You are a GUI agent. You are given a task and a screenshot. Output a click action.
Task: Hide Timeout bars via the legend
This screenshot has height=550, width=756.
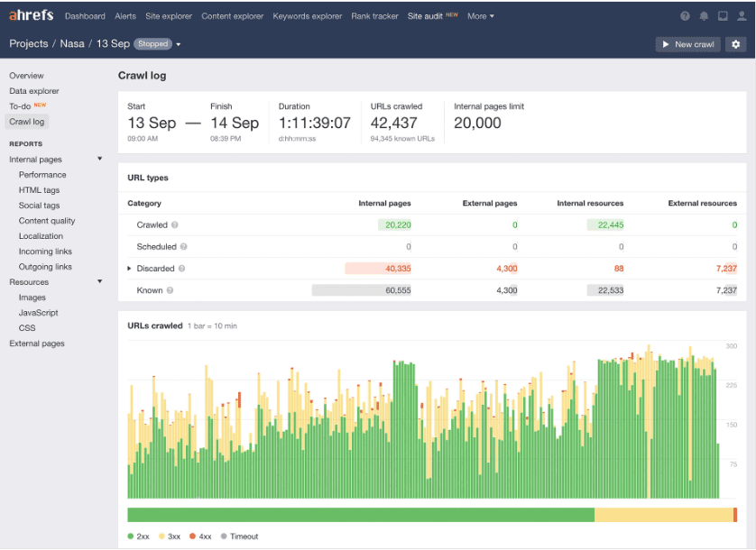click(x=239, y=535)
